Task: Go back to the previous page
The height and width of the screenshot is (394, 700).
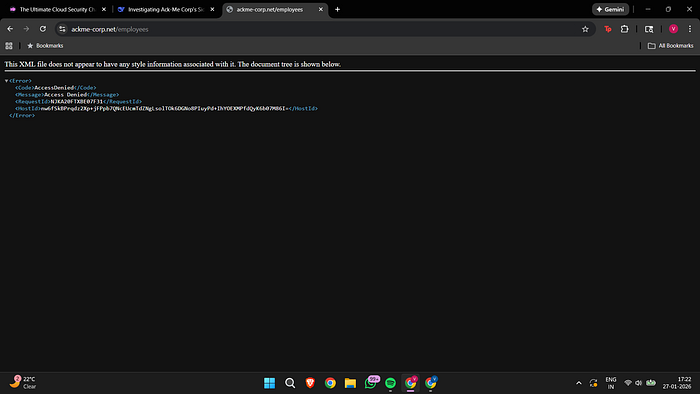Action: pos(10,29)
